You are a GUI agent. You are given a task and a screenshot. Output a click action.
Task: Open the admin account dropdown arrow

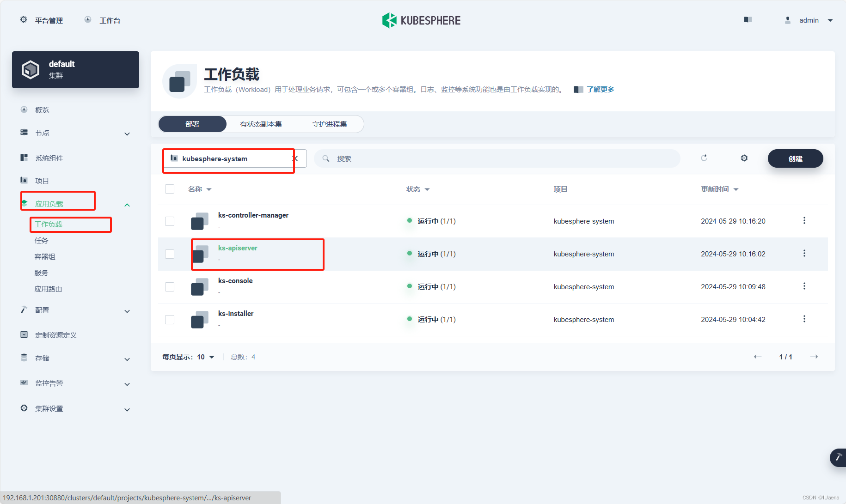point(830,20)
